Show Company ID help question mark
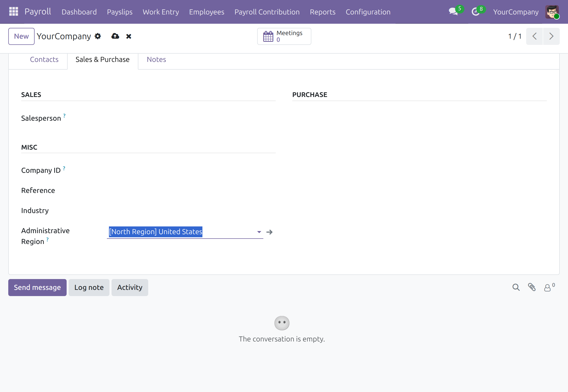Viewport: 568px width, 392px height. [x=64, y=168]
